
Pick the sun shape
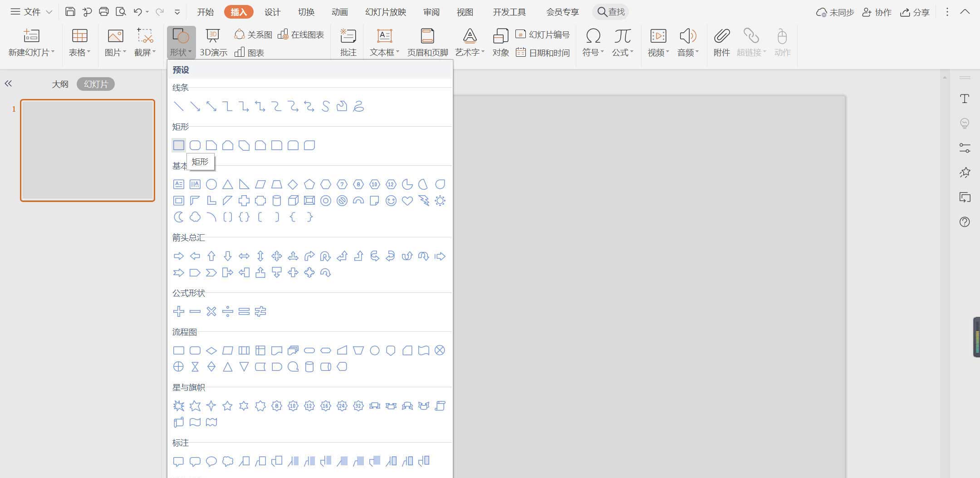pyautogui.click(x=440, y=201)
